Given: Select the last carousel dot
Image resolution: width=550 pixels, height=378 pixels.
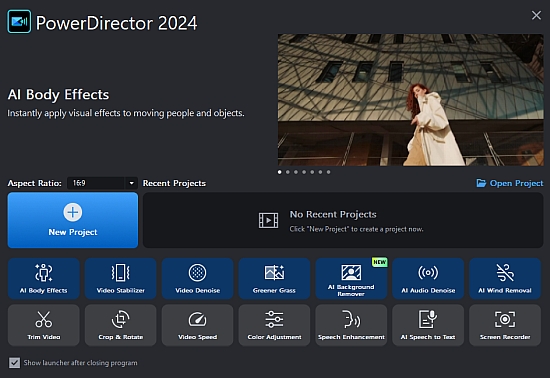Looking at the screenshot, I should coord(328,172).
